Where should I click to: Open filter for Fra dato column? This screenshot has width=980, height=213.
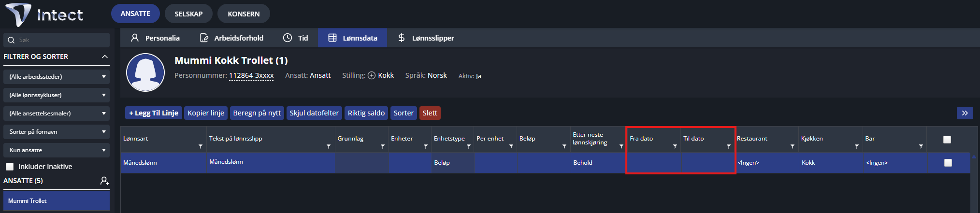point(675,146)
